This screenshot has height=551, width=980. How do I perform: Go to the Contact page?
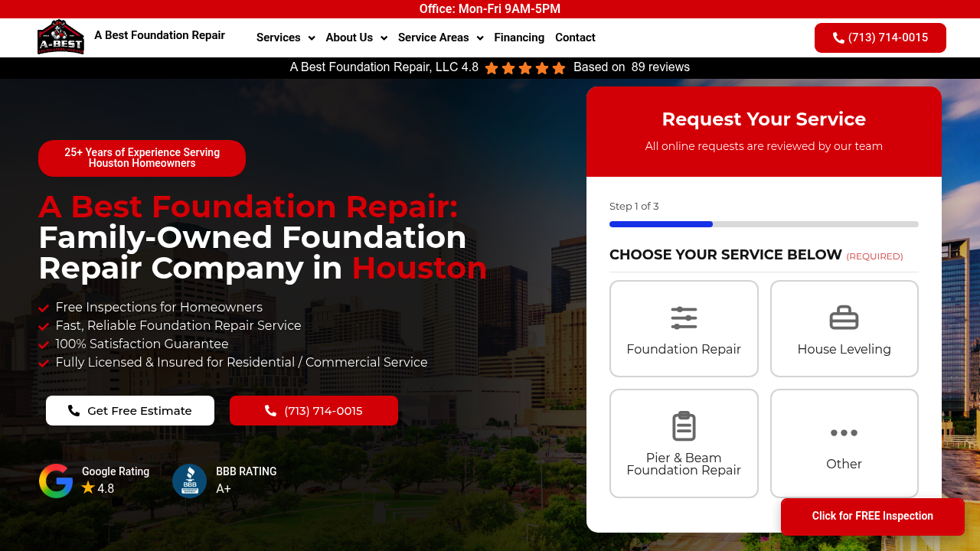575,37
